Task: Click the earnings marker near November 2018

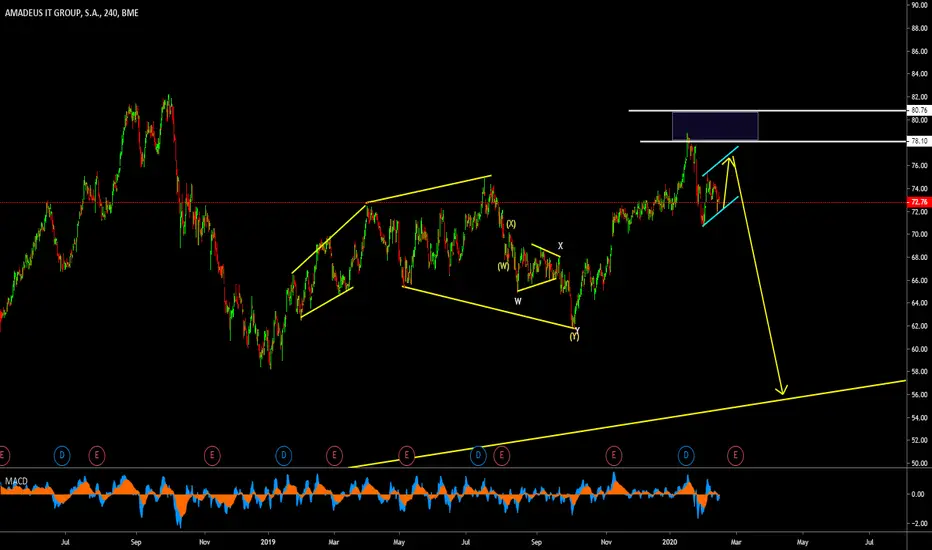Action: 212,456
